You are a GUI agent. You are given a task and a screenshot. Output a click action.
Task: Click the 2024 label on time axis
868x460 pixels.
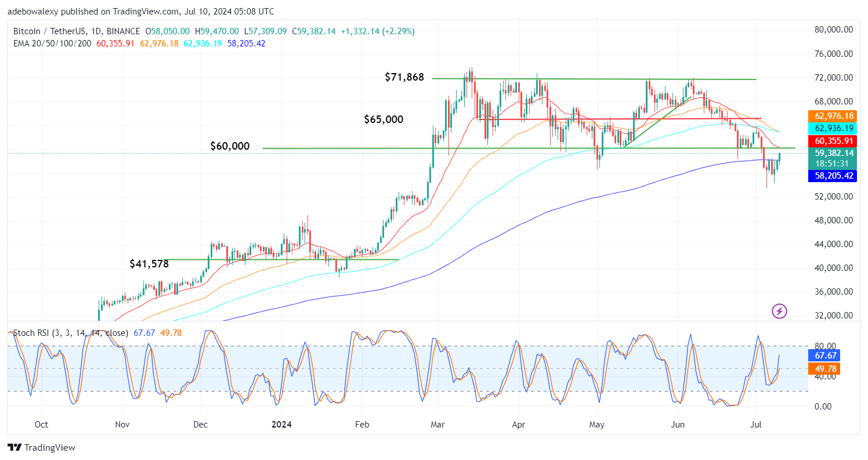(x=281, y=424)
